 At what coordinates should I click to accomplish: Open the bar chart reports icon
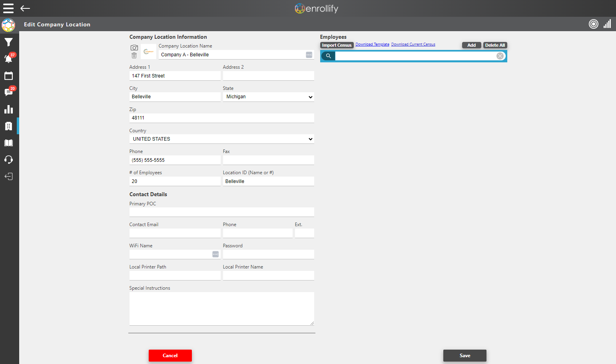click(x=8, y=109)
